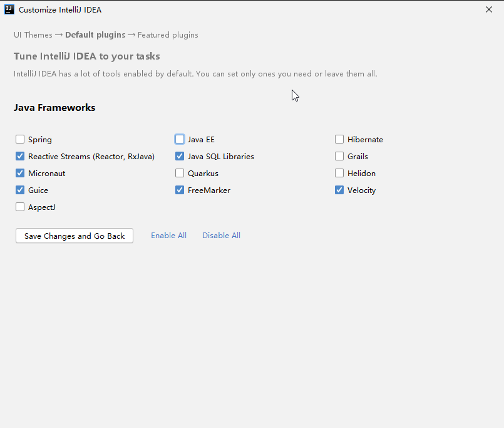Close the Customize IntelliJ IDEA window
Image resolution: width=504 pixels, height=428 pixels.
489,9
